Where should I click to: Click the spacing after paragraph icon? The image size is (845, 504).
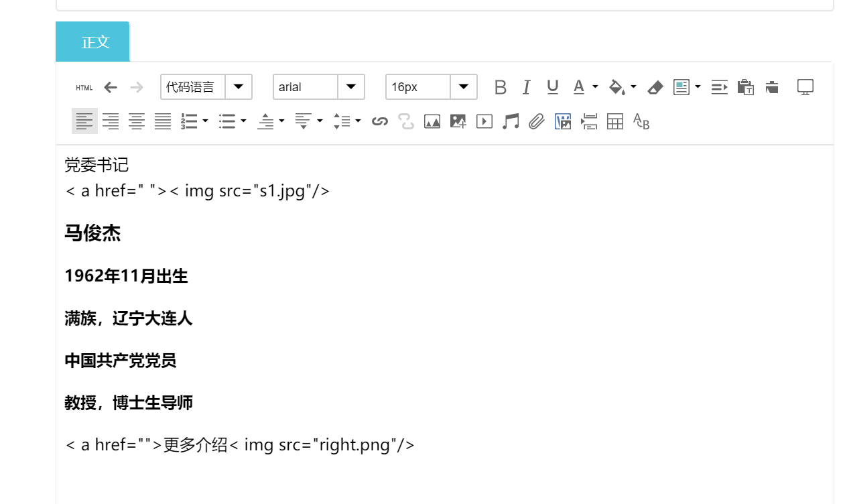(x=304, y=121)
